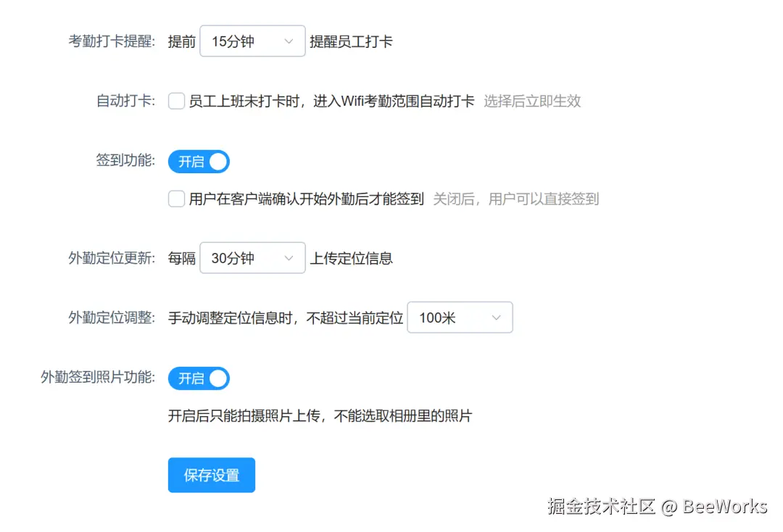Click the 外勤签到照片功能 label

tap(98, 378)
